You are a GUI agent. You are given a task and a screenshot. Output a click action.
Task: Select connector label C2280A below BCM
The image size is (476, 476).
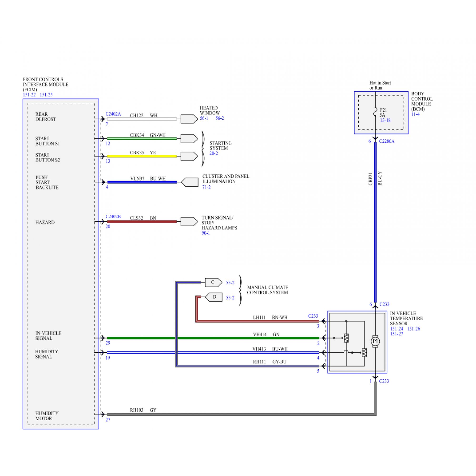tap(387, 141)
